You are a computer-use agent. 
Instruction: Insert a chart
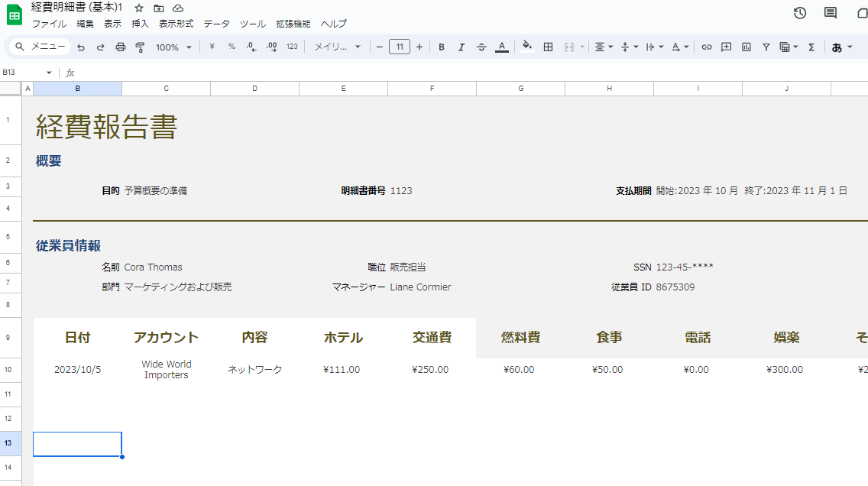click(x=746, y=47)
